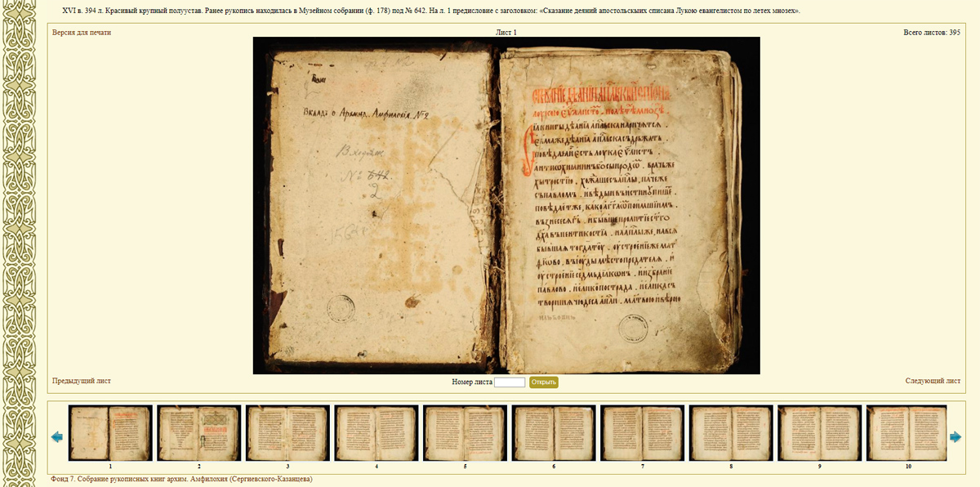980x487 pixels.
Task: Click the main manuscript image
Action: click(506, 205)
